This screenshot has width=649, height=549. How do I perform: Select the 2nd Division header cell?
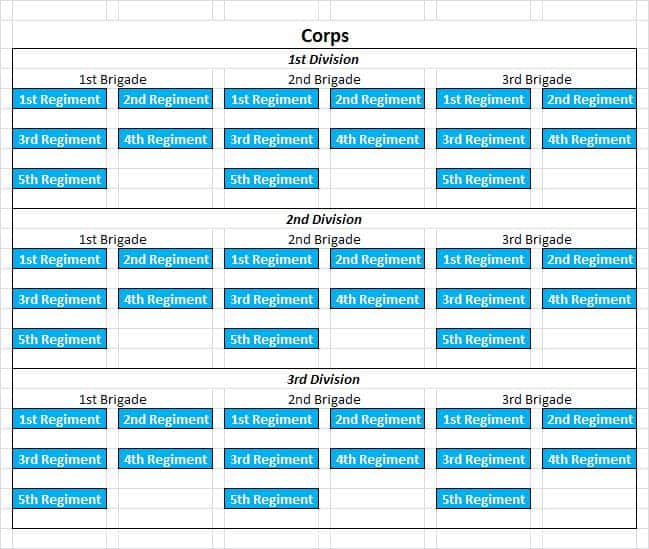(x=324, y=219)
